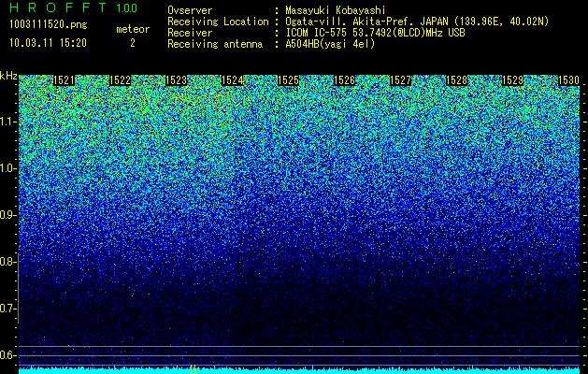Click the Receiving Location field label
This screenshot has height=374, width=588.
pos(218,22)
